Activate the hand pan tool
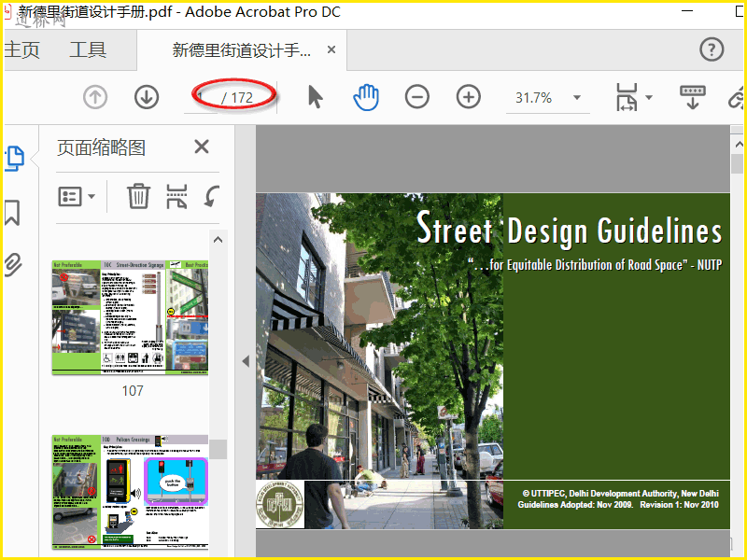The width and height of the screenshot is (747, 560). (366, 97)
